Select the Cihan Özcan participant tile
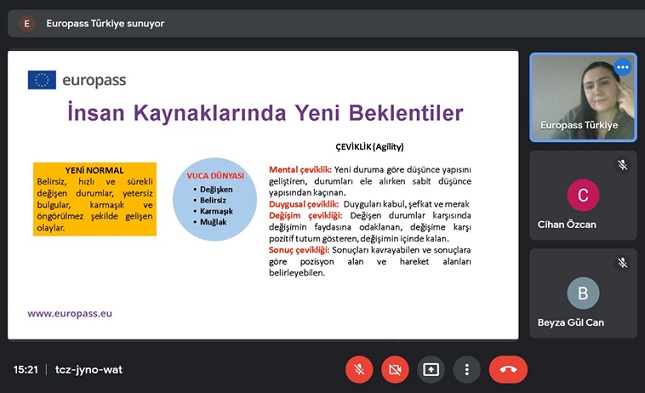This screenshot has height=393, width=645. click(583, 195)
